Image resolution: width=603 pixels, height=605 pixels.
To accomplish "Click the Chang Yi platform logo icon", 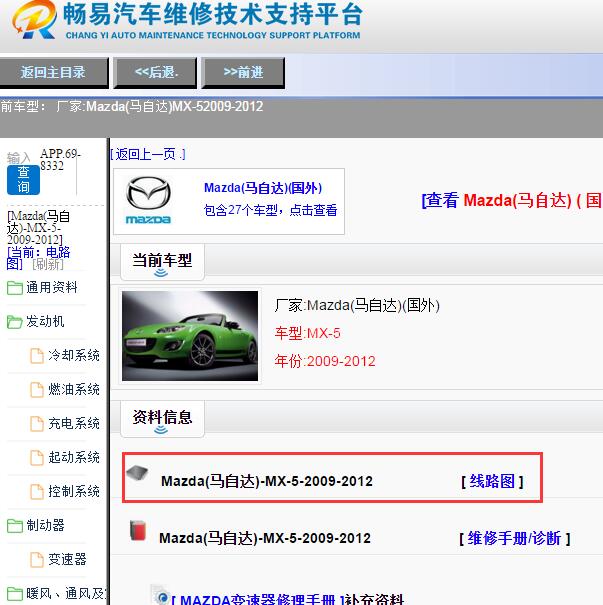I will [34, 19].
